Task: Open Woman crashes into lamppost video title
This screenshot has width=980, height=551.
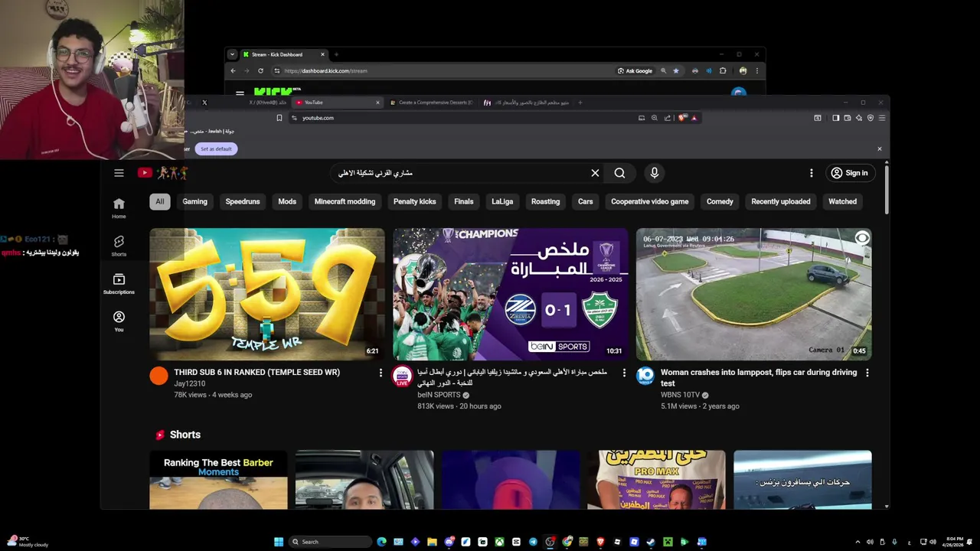Action: pos(759,377)
